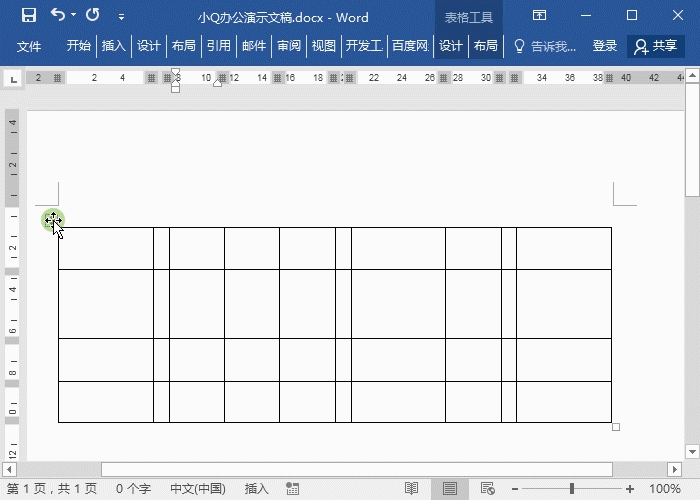Image resolution: width=700 pixels, height=500 pixels.
Task: Click the first column marker on horizontal ruler
Action: (57, 78)
